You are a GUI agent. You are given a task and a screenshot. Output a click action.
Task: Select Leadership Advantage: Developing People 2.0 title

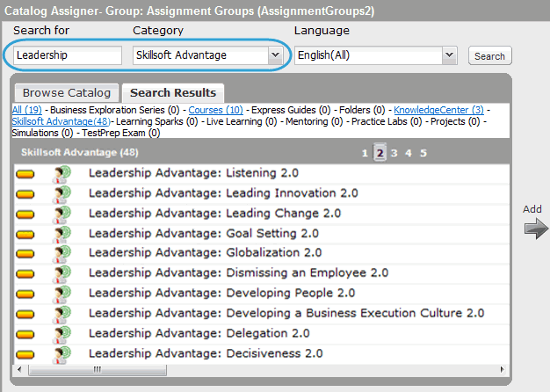pos(222,293)
